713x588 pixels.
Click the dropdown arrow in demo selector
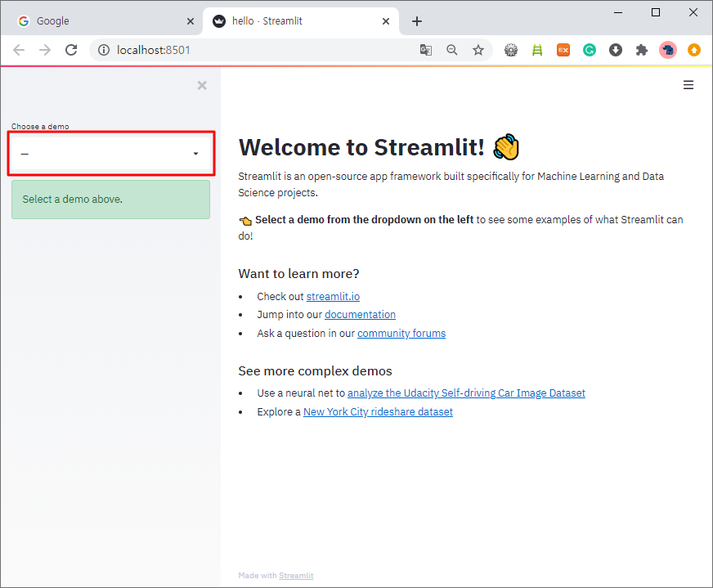pos(195,154)
